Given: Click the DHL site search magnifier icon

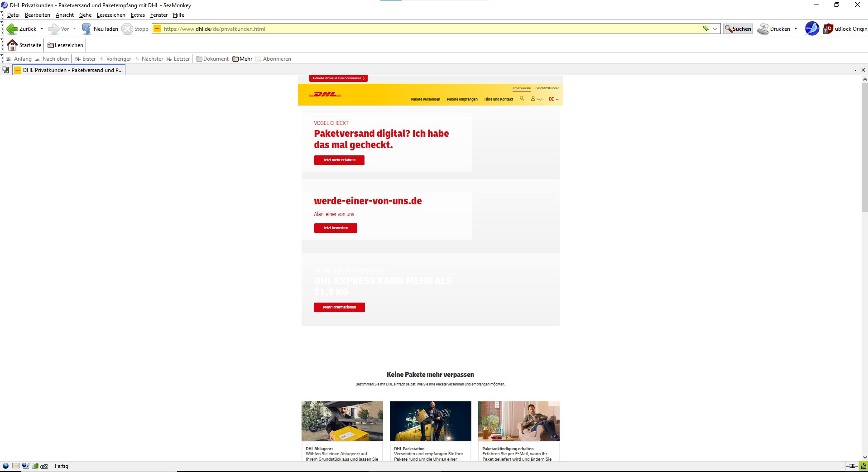Looking at the screenshot, I should [522, 98].
